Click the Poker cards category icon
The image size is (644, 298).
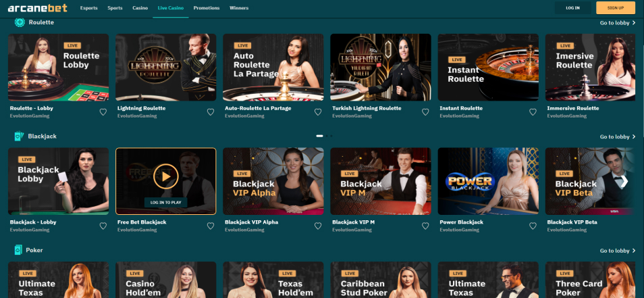click(18, 250)
